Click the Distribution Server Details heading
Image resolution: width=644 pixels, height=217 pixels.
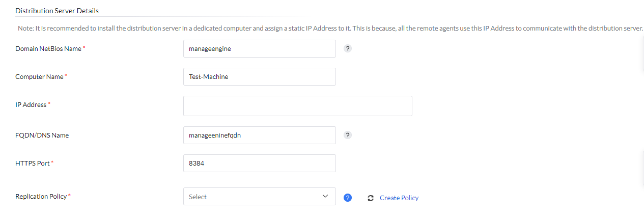[x=57, y=11]
